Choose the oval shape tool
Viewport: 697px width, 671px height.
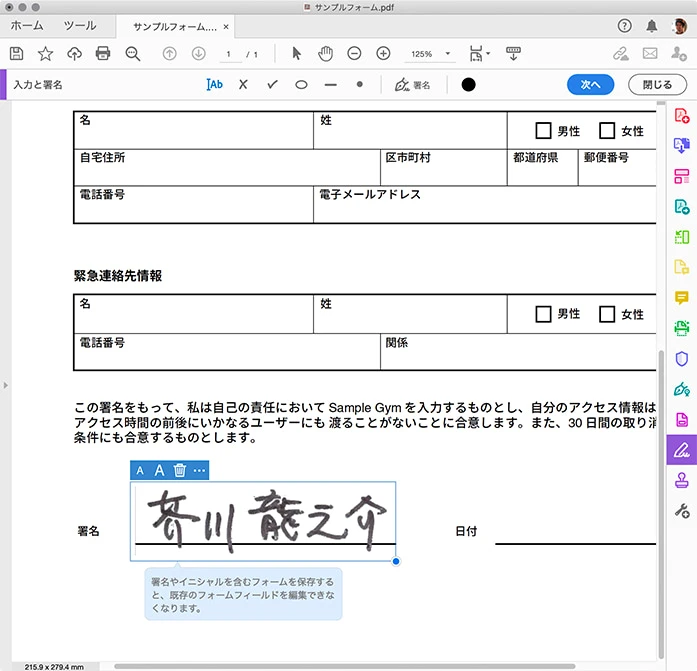[301, 85]
